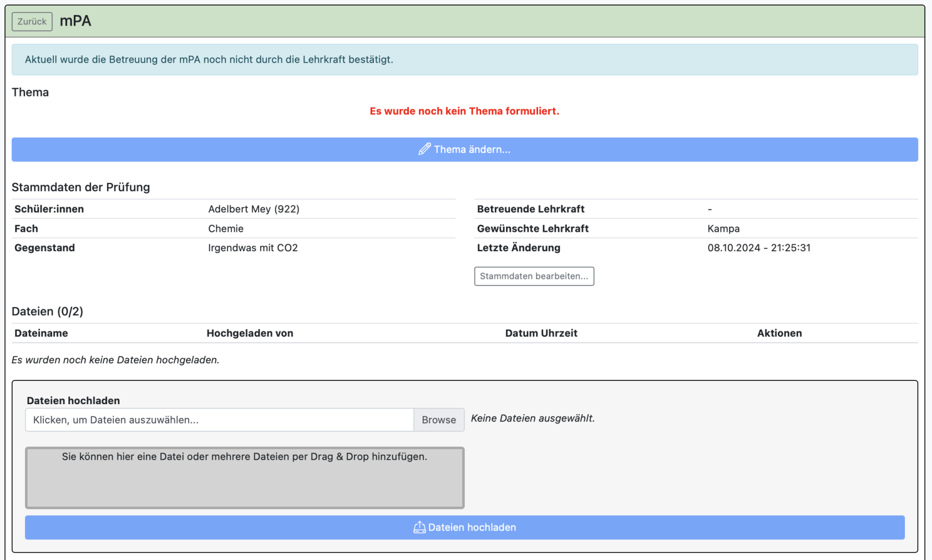Click the 'Stammdaten der Prüfung' heading
The width and height of the screenshot is (932, 560).
(80, 187)
